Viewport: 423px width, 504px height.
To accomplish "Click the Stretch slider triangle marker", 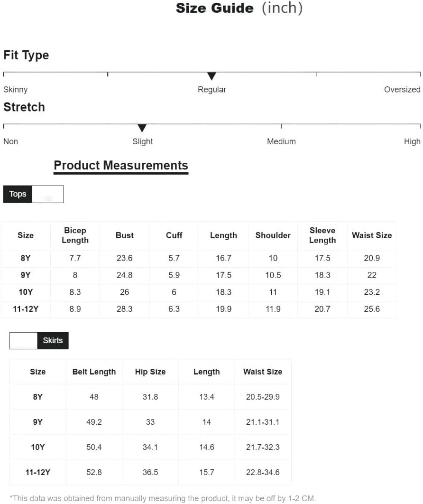I will (x=142, y=128).
